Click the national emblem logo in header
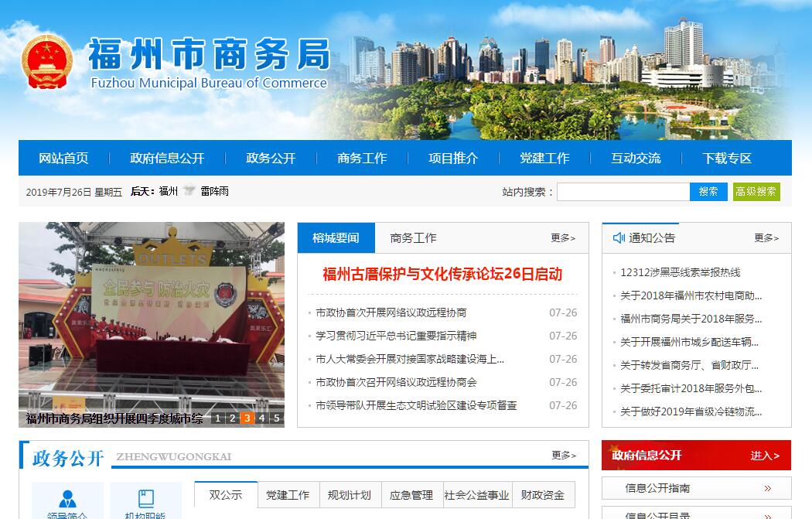 point(46,61)
